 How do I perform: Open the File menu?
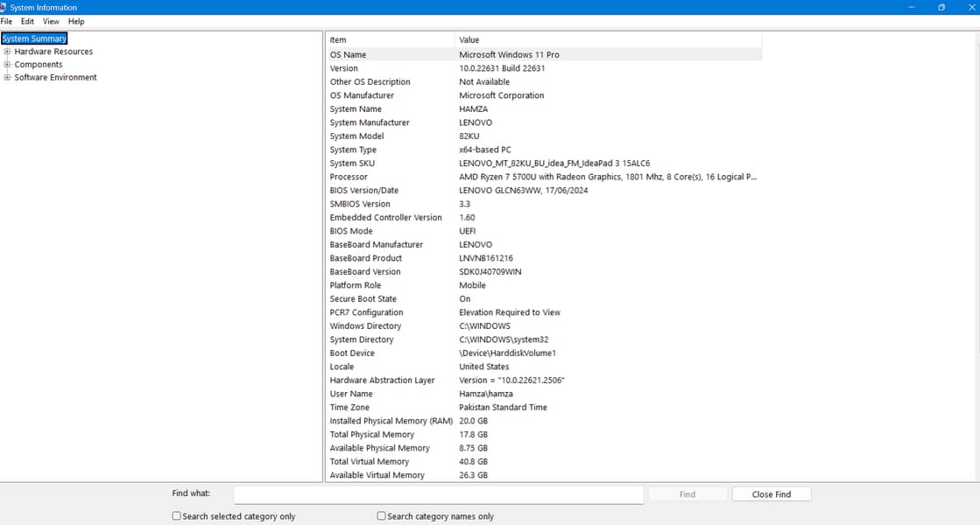6,21
